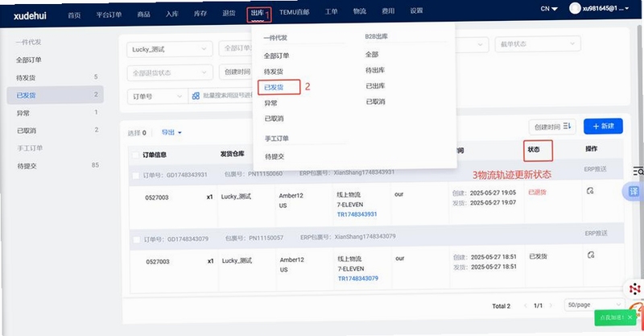Screen dimensions: 644x336
Task: Click the red network floating icon
Action: click(635, 288)
